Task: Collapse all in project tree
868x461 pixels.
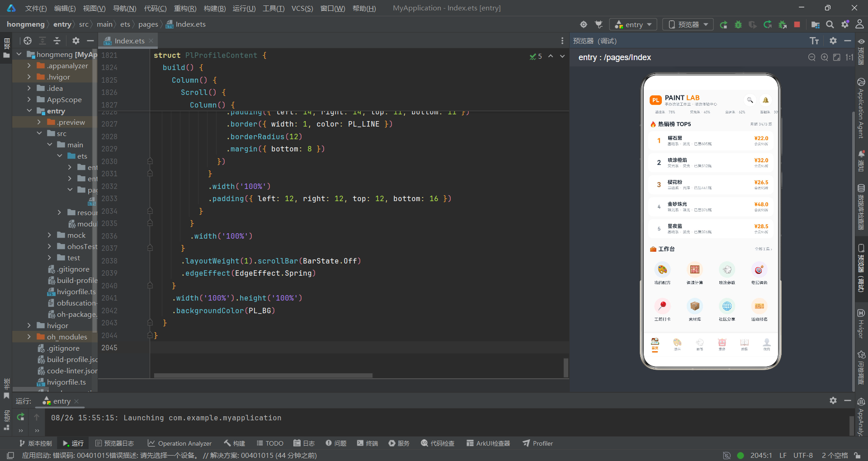Action: [57, 41]
